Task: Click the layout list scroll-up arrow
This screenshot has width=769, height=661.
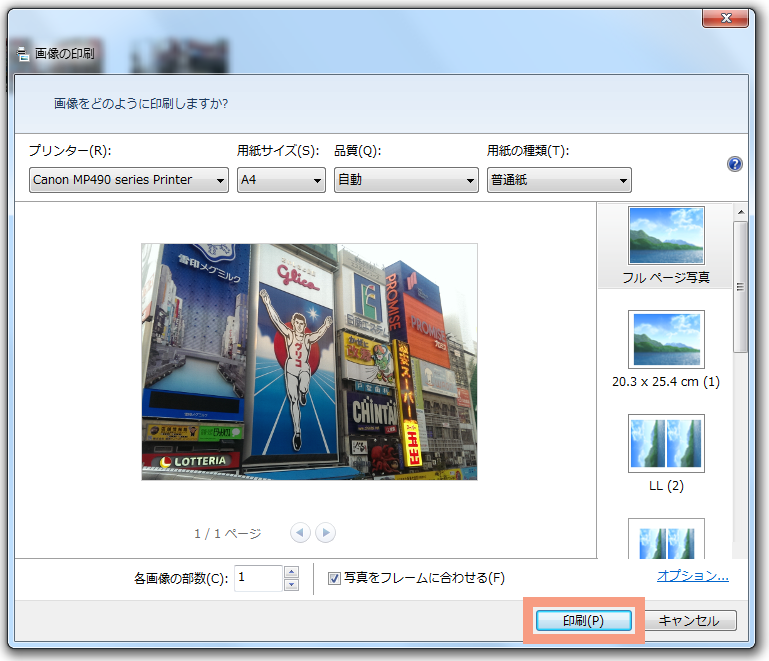Action: click(741, 212)
